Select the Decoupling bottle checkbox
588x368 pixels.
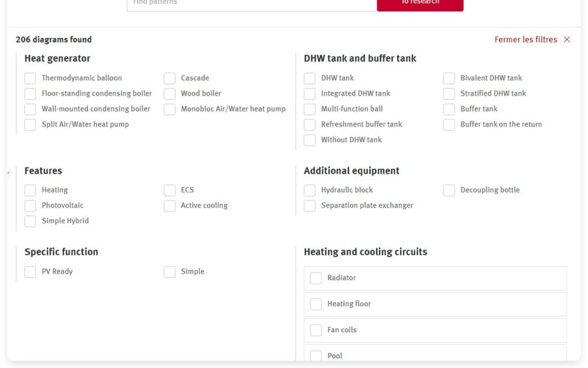pyautogui.click(x=449, y=191)
